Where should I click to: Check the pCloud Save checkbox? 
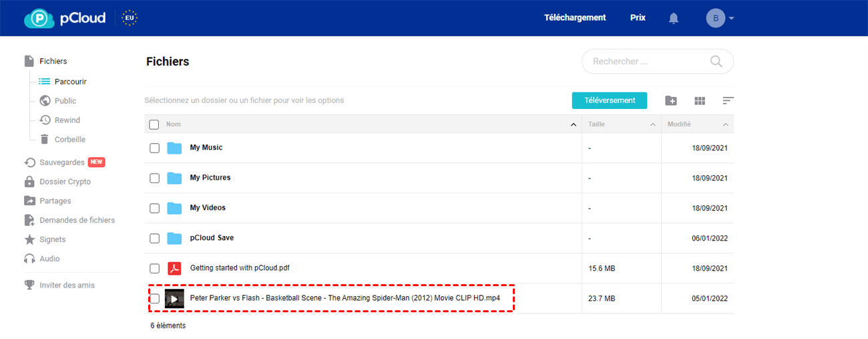154,239
